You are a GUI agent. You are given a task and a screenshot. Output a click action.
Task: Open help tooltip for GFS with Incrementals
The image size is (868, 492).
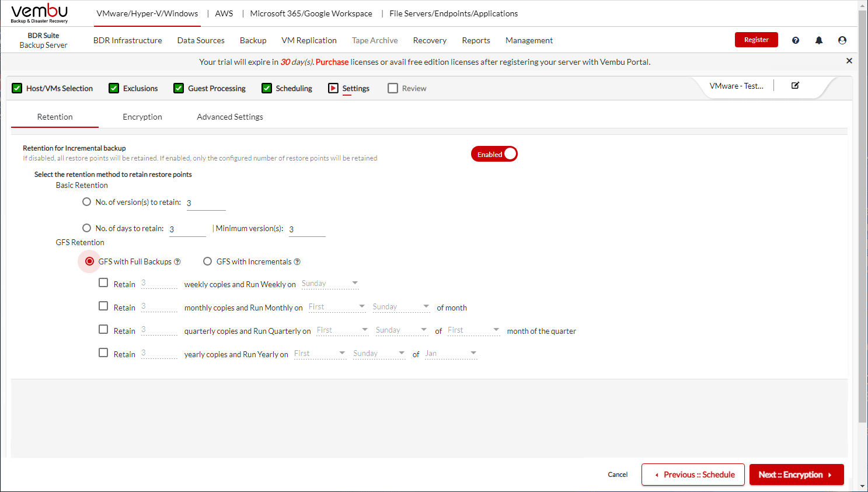tap(297, 262)
